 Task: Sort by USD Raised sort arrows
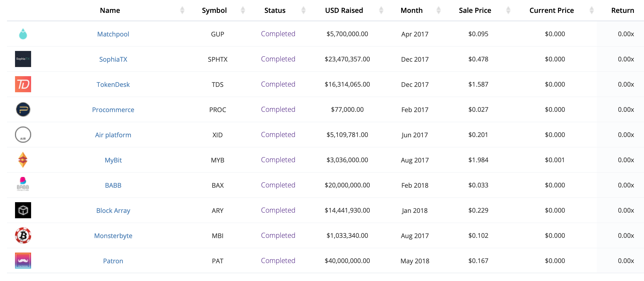tap(381, 10)
